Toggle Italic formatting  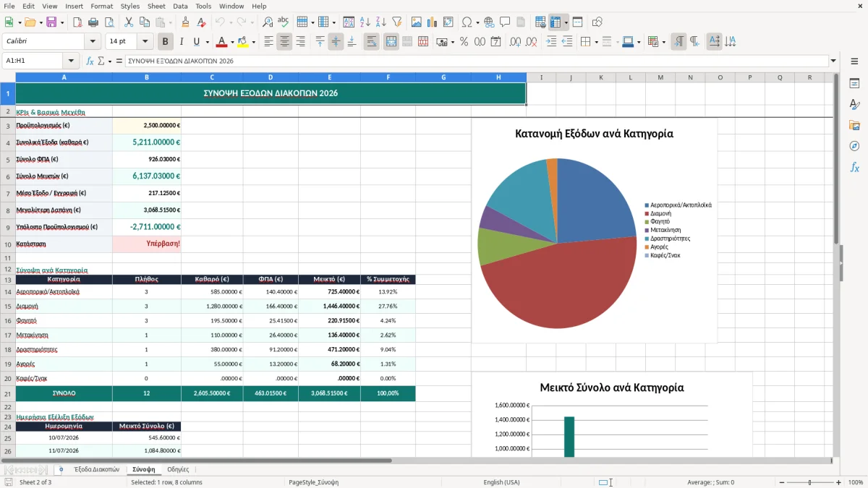(181, 42)
